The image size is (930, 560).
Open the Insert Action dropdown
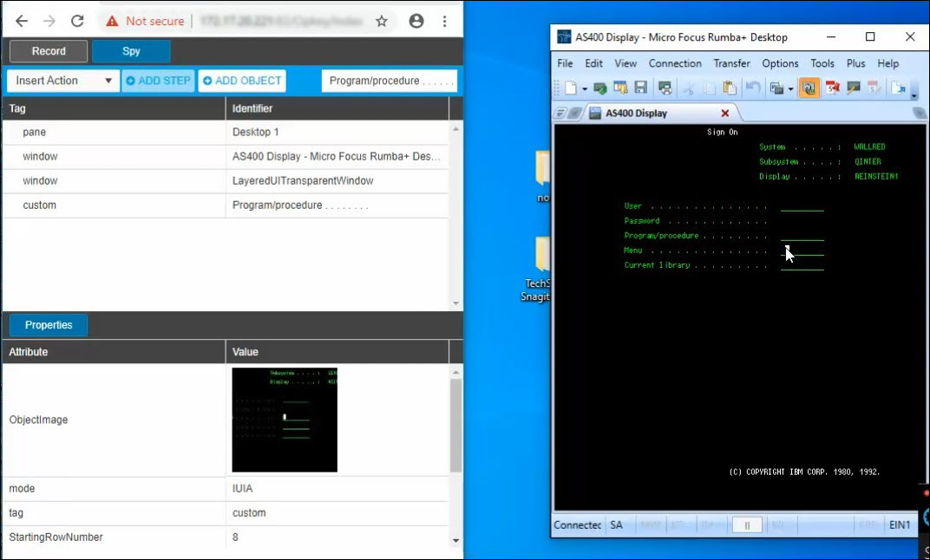[62, 81]
